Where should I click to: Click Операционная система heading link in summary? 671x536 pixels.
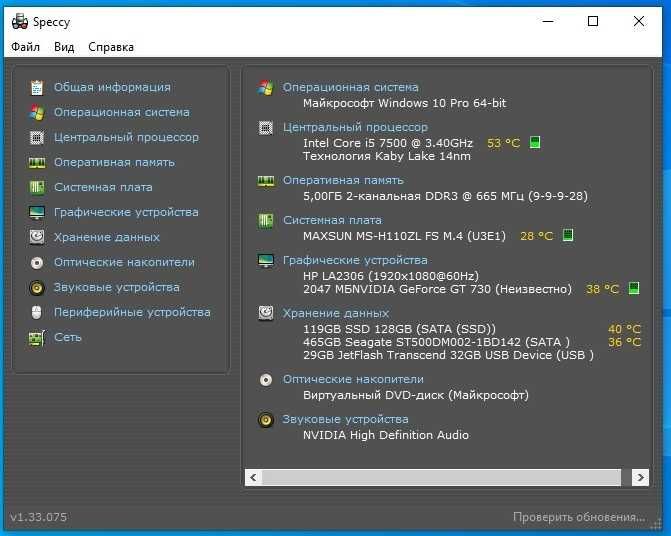tap(350, 87)
